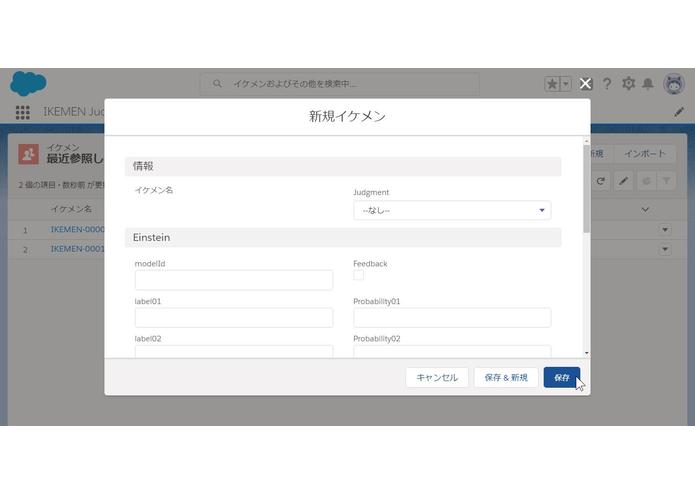Image resolution: width=695 pixels, height=494 pixels.
Task: Expand the column header chevron
Action: coord(645,209)
